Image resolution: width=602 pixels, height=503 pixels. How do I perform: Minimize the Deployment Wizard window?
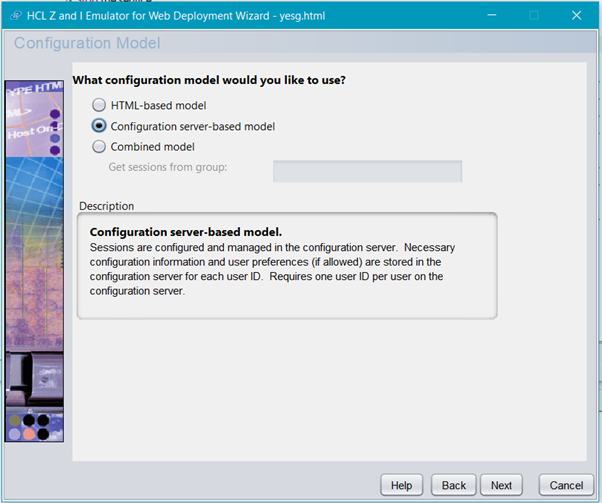pos(492,15)
